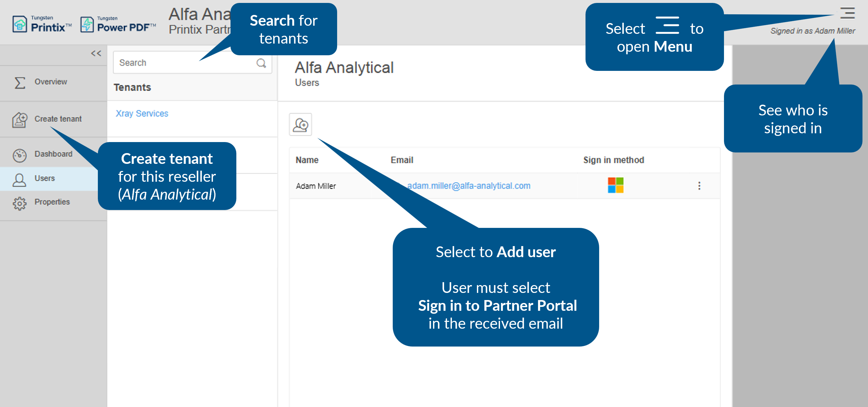Open Adam Miller row options menu
The image size is (868, 407).
point(699,186)
